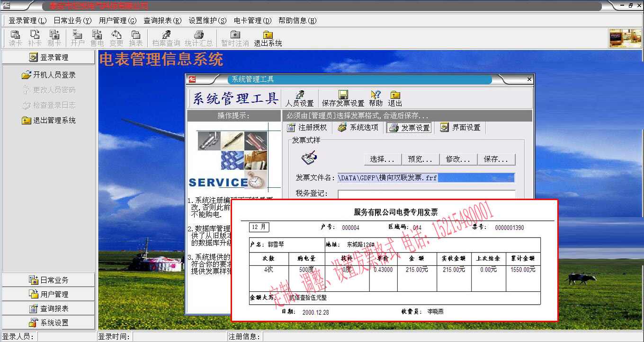
Task: Switch to the 界面设置 tab
Action: coord(461,128)
